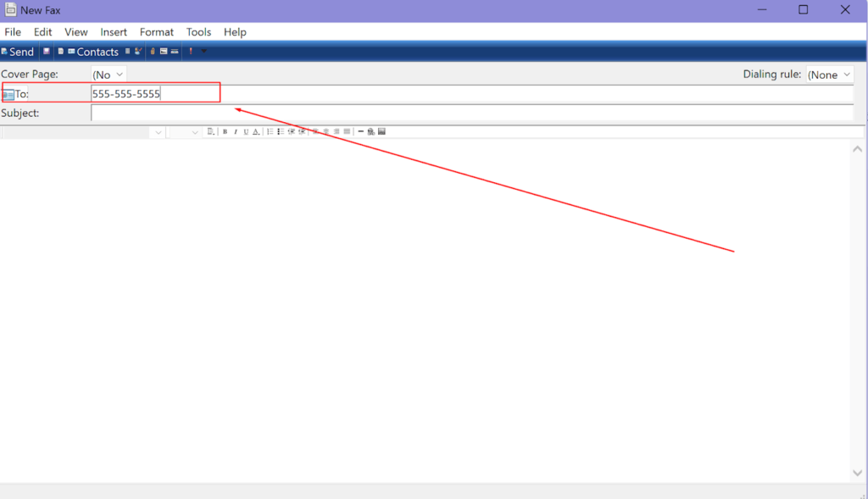This screenshot has width=868, height=499.
Task: Click the Send button
Action: tap(19, 51)
